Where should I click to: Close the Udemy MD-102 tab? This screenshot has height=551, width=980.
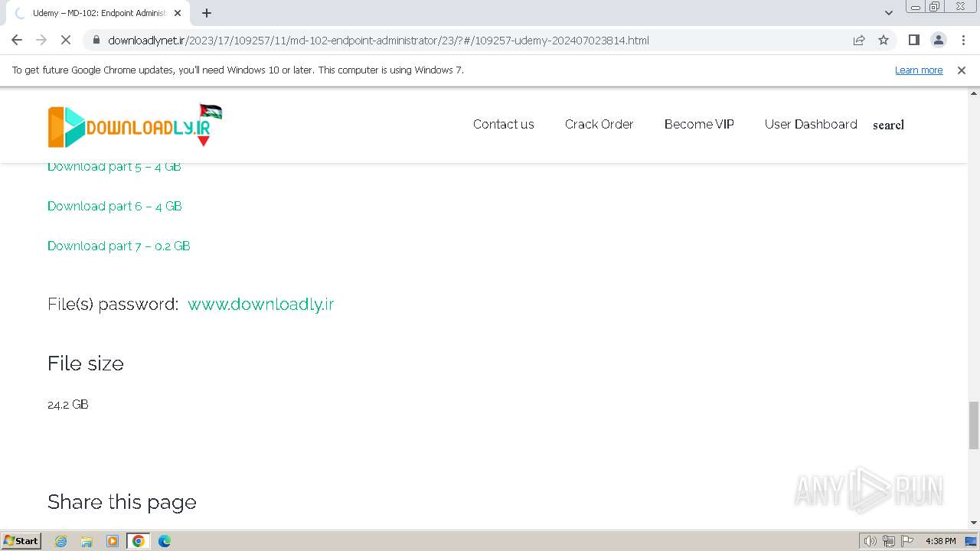(x=178, y=13)
